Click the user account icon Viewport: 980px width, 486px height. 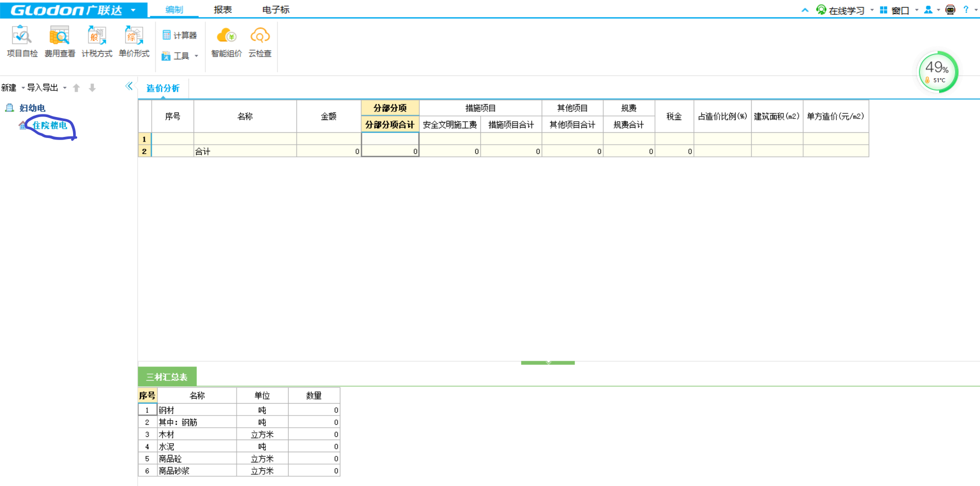(928, 10)
